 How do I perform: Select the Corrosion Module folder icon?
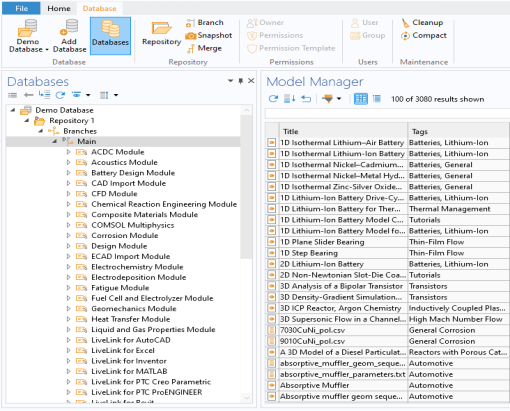(x=81, y=235)
